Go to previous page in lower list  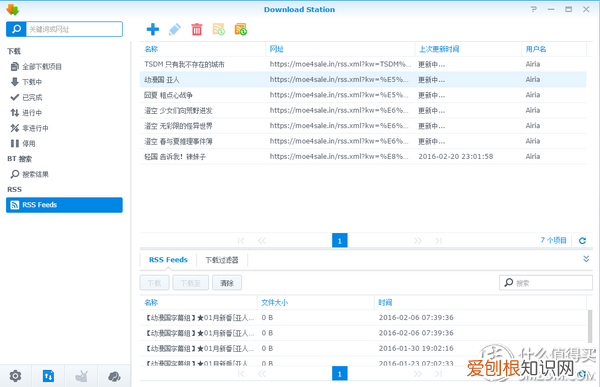tap(262, 374)
